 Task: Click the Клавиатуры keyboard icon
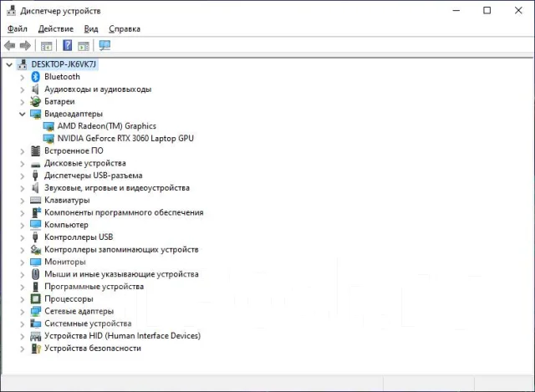(35, 201)
